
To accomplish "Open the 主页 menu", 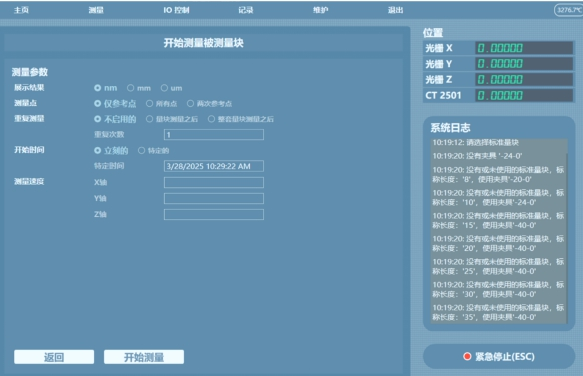I will (x=21, y=10).
